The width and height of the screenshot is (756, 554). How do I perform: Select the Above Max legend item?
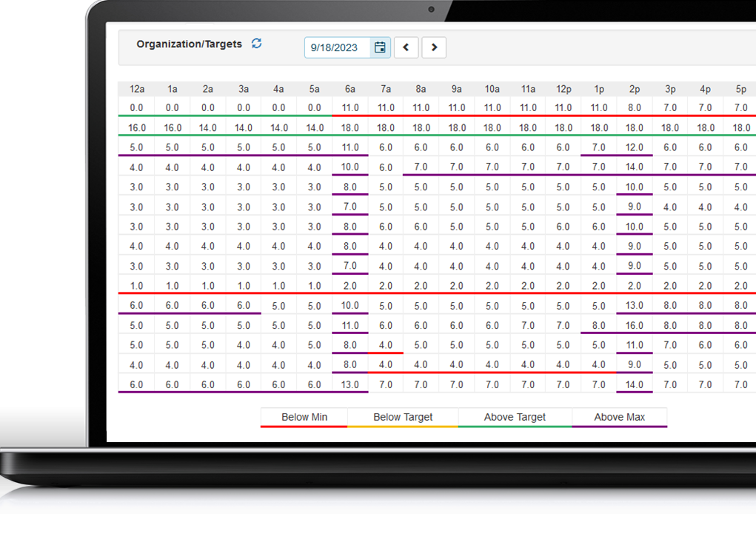pyautogui.click(x=620, y=417)
